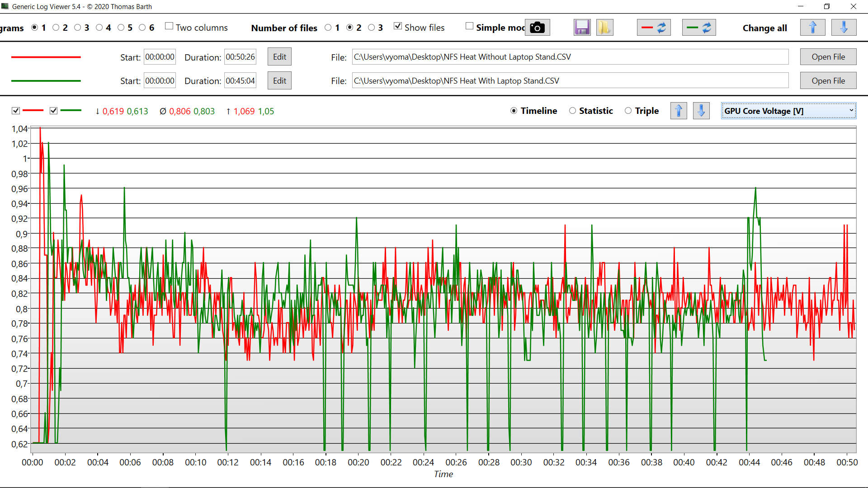Image resolution: width=868 pixels, height=488 pixels.
Task: Click Edit for the red file
Action: pos(279,57)
